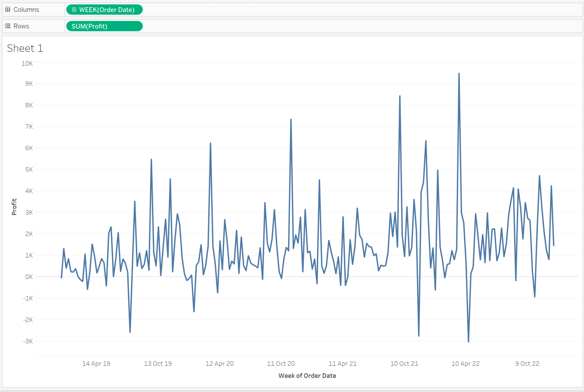Select the Profit axis title
This screenshot has width=584, height=392.
[x=14, y=207]
